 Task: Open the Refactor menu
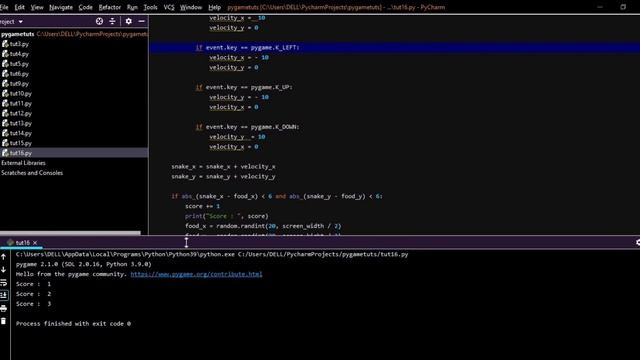coord(109,7)
